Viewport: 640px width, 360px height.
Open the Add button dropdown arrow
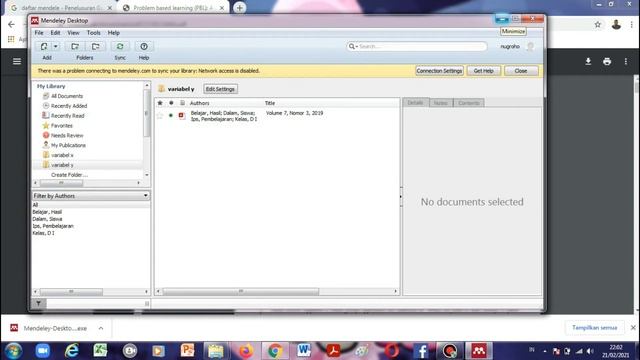(56, 47)
